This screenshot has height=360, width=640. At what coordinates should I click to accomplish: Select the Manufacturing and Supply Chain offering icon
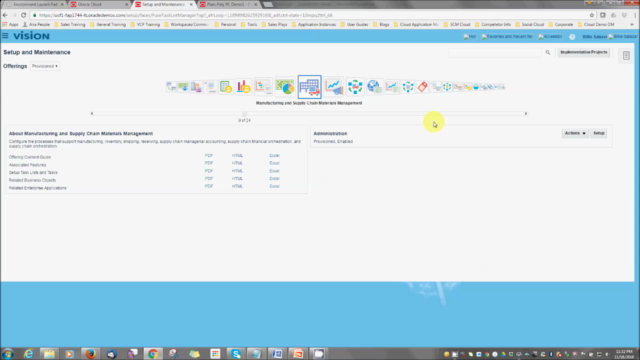(x=309, y=87)
